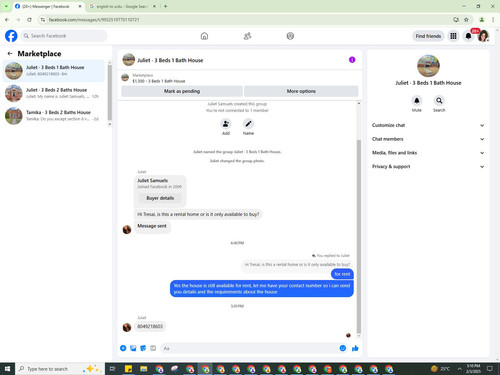Add people to the group chat

coord(226,124)
